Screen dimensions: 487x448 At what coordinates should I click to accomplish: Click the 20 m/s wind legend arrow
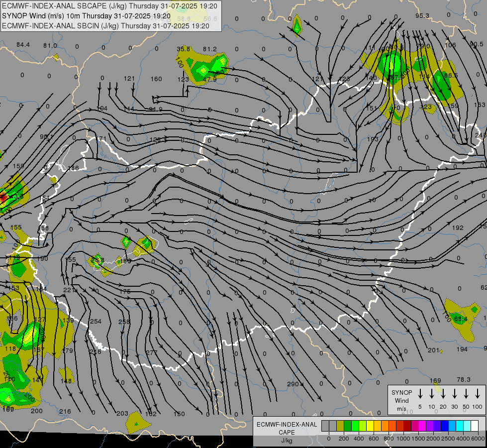443,394
